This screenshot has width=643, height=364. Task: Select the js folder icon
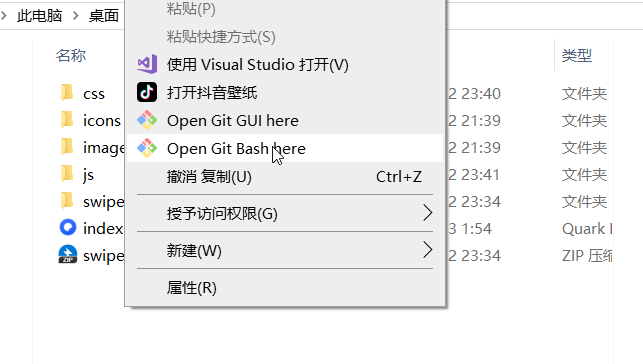(x=67, y=174)
